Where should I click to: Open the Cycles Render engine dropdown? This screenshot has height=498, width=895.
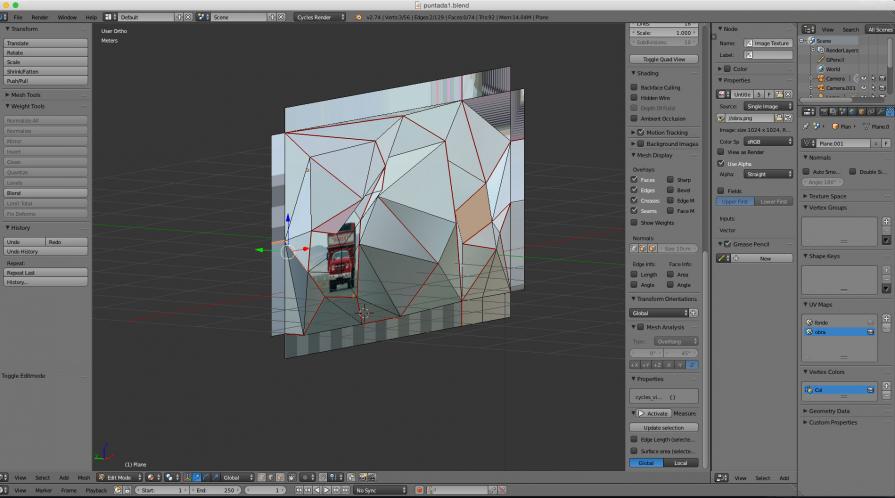tap(320, 17)
